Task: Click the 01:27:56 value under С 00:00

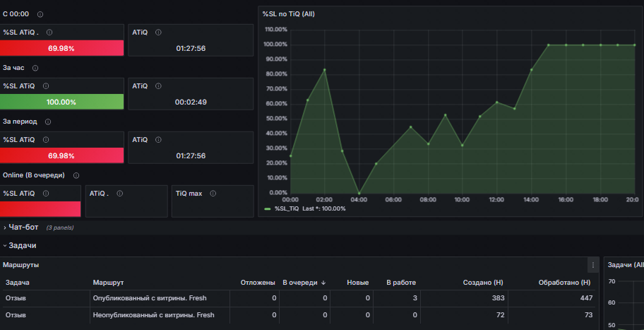Action: (191, 49)
